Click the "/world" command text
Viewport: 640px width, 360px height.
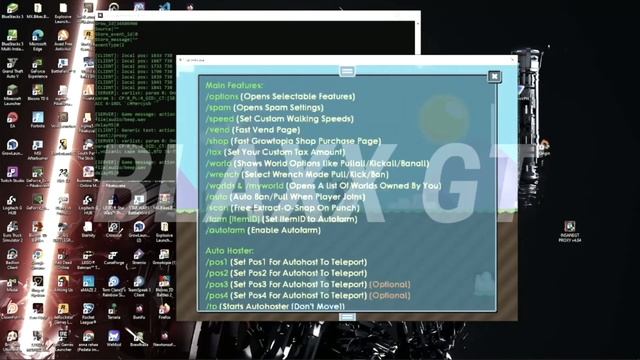click(219, 163)
